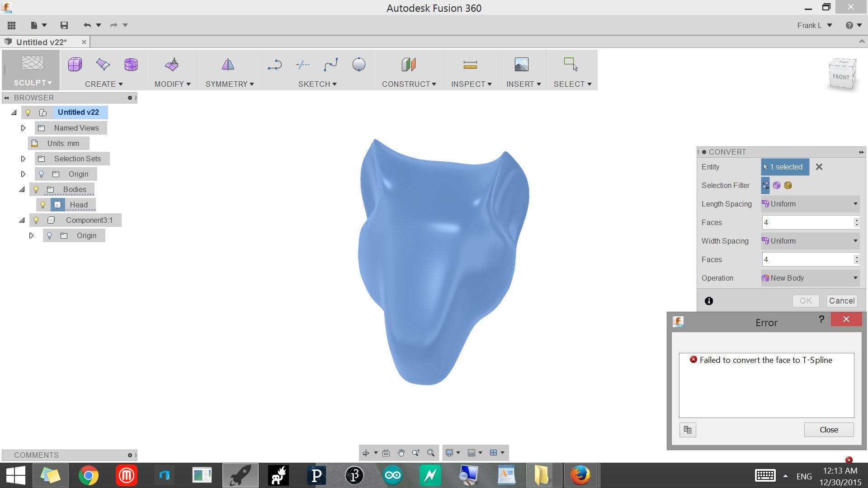Toggle visibility of the Head body

42,205
